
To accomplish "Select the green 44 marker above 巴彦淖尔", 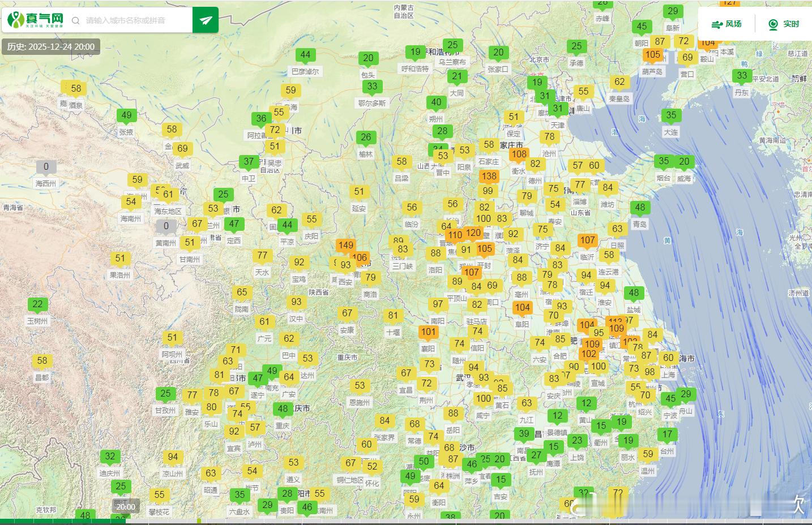I will (x=305, y=55).
